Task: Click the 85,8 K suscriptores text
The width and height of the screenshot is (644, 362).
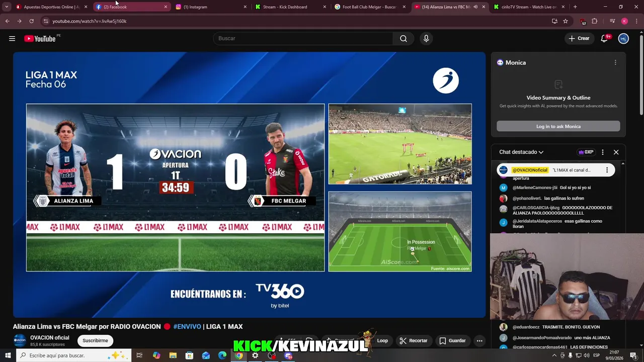Action: pyautogui.click(x=47, y=344)
